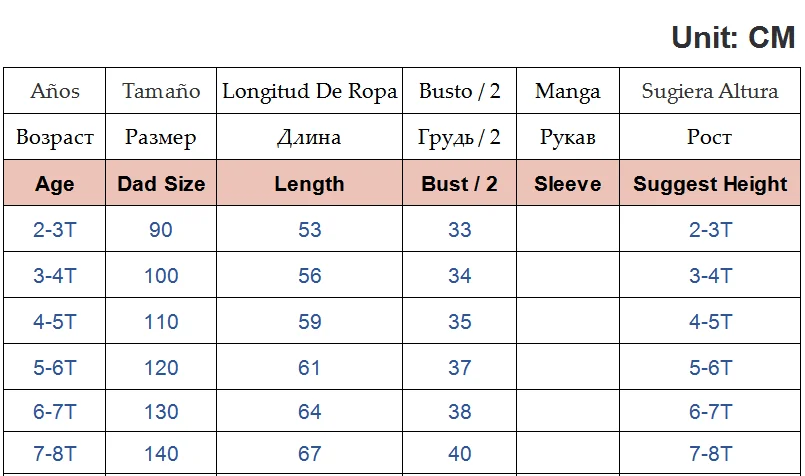805x476 pixels.
Task: Select the "Dad Size" column header
Action: pyautogui.click(x=161, y=184)
